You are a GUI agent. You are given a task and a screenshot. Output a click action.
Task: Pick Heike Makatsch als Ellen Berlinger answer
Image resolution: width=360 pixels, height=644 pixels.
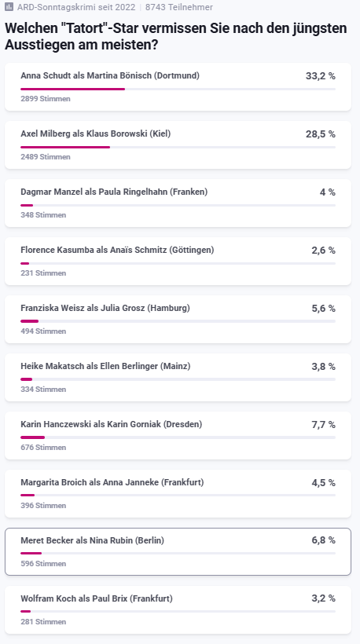(178, 377)
